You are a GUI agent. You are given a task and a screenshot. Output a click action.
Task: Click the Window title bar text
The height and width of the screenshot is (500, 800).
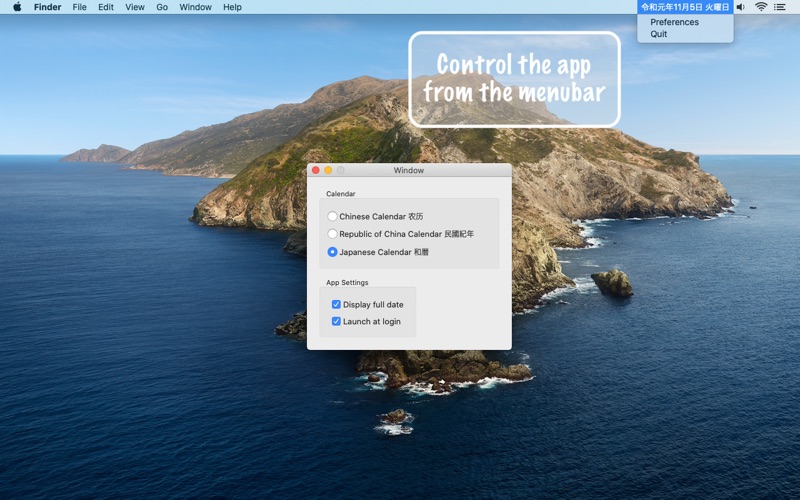tap(409, 170)
